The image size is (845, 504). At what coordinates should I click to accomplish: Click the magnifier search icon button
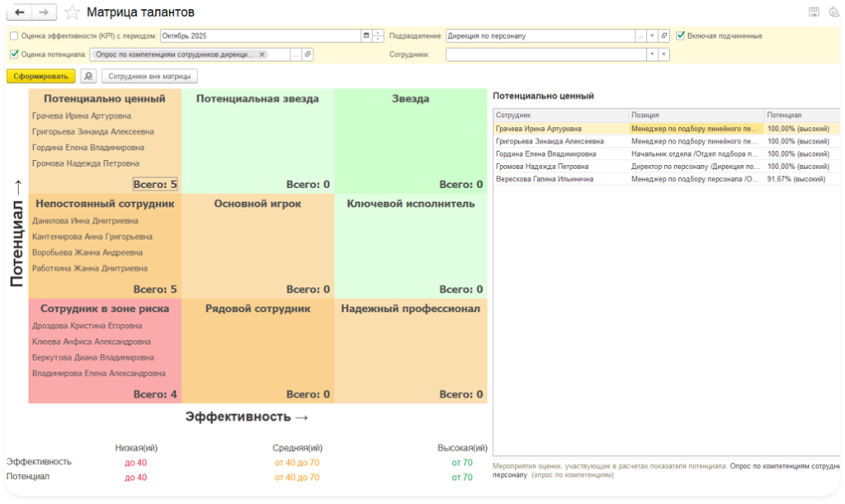pos(88,76)
